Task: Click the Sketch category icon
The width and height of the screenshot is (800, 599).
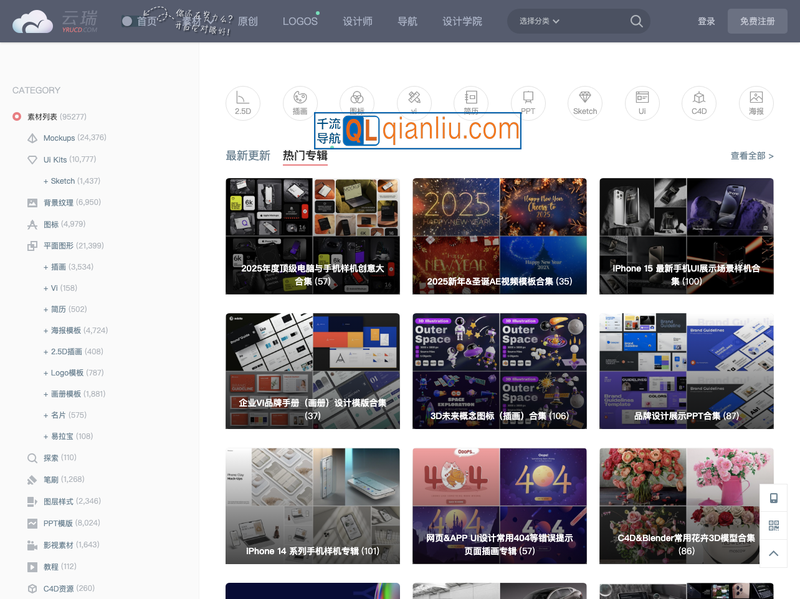Action: 585,103
